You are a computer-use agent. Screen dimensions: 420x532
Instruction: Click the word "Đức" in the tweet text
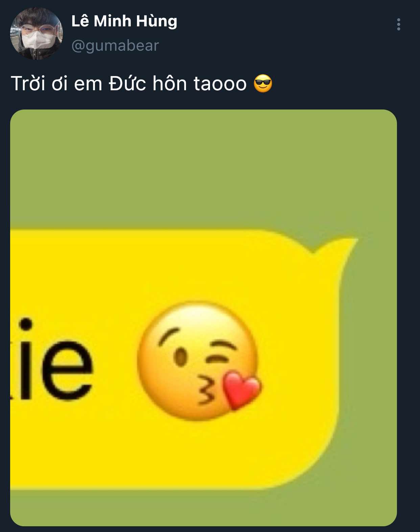pos(127,83)
